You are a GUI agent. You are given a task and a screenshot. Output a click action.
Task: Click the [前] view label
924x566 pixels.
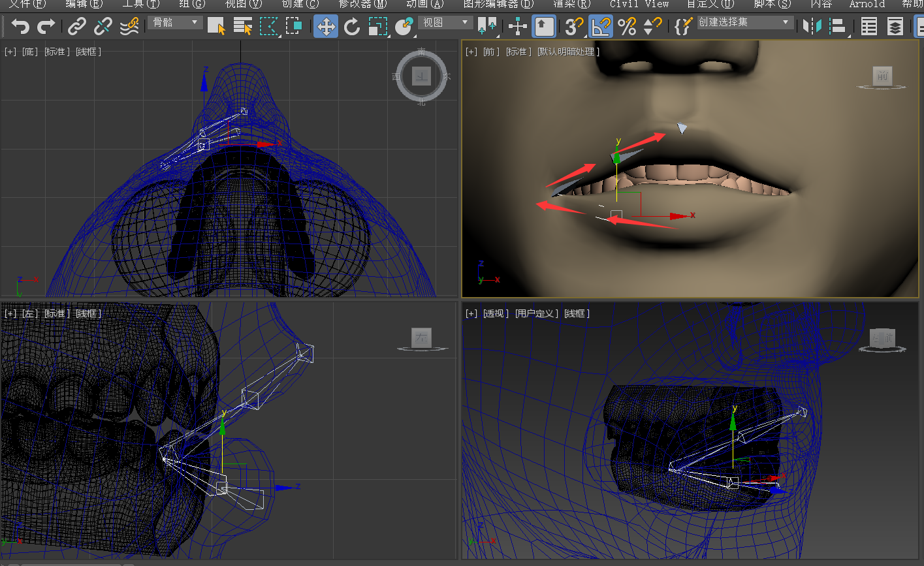(491, 52)
